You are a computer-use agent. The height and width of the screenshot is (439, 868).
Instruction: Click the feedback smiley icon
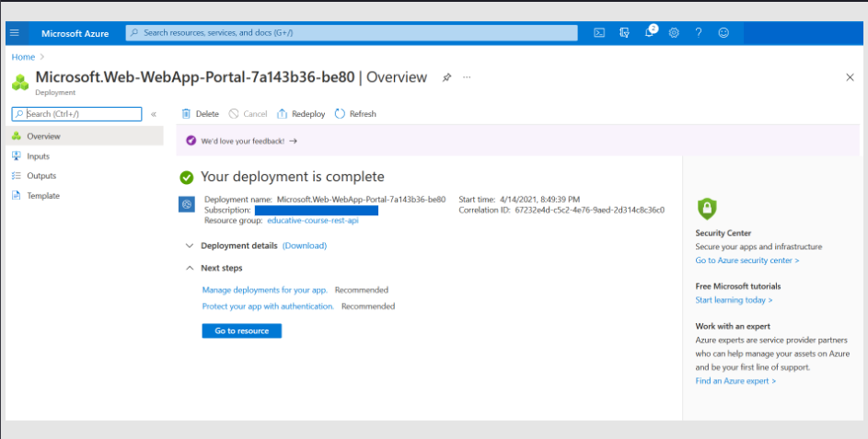723,33
